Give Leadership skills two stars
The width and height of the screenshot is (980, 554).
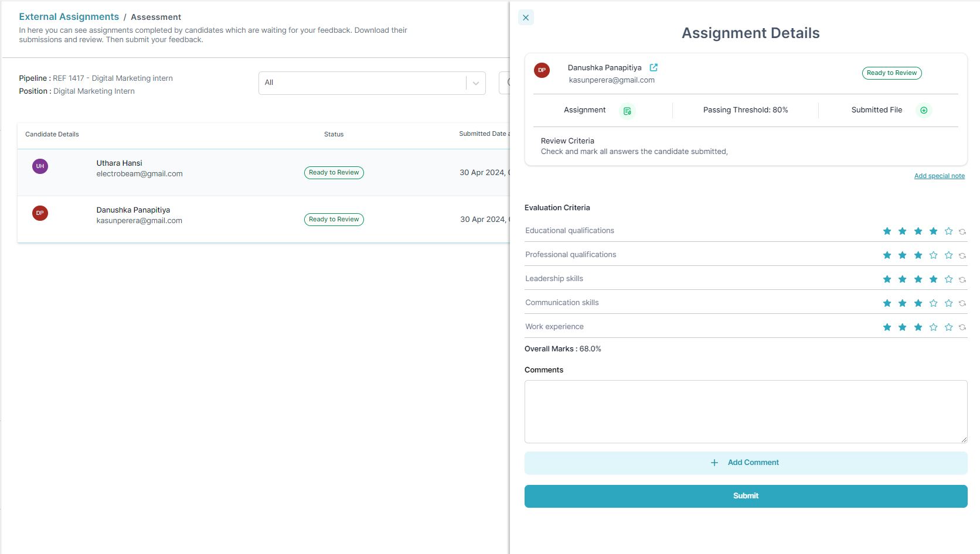coord(903,279)
